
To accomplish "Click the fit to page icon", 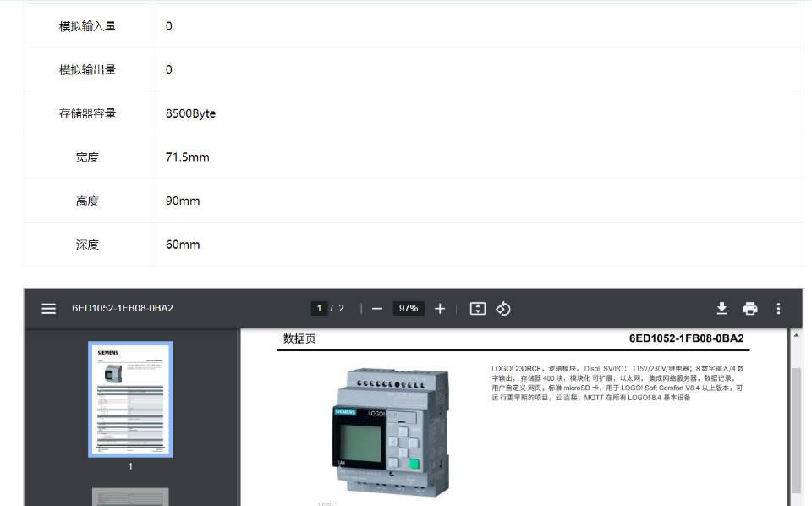I will (x=477, y=309).
